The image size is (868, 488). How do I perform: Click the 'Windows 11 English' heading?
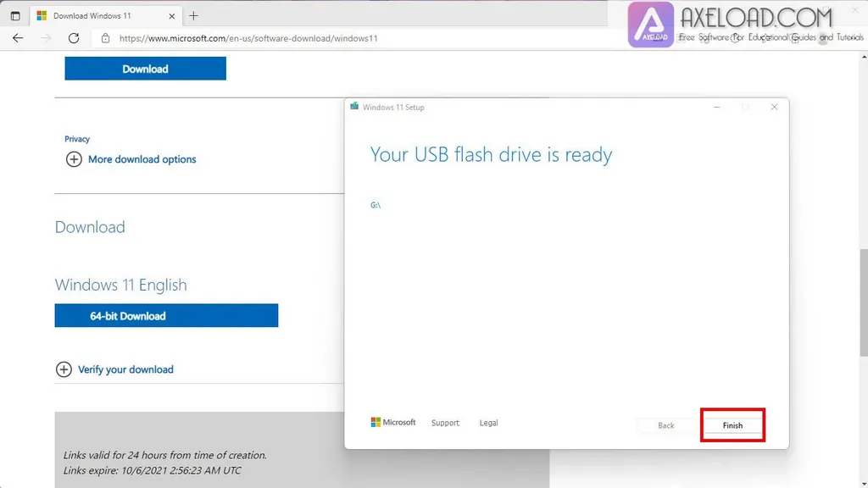120,285
